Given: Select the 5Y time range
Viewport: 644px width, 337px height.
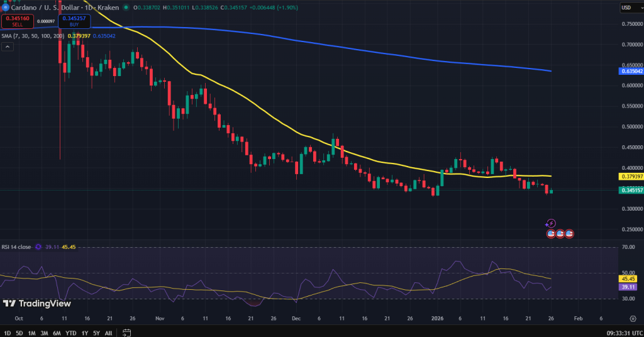Looking at the screenshot, I should pos(96,333).
